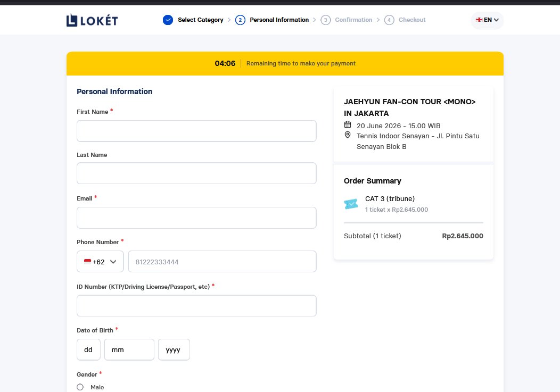Select the Male gender radio button
Image resolution: width=560 pixels, height=392 pixels.
click(x=80, y=387)
